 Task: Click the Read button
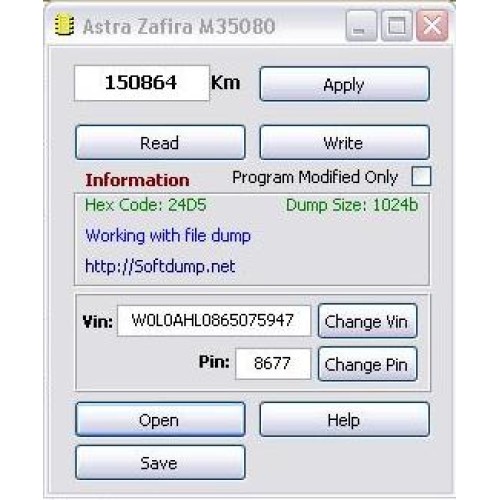coord(160,143)
